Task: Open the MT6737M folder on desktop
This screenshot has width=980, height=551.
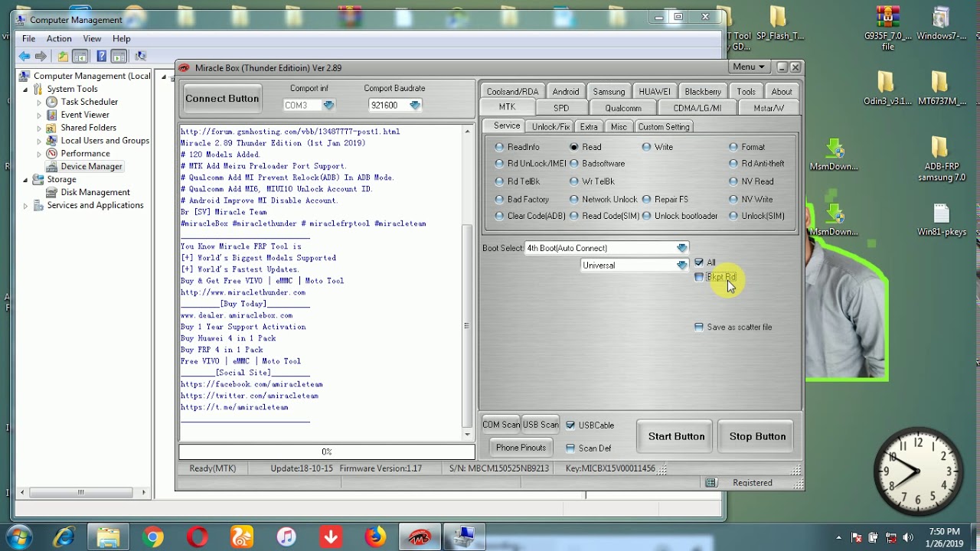Action: (941, 87)
